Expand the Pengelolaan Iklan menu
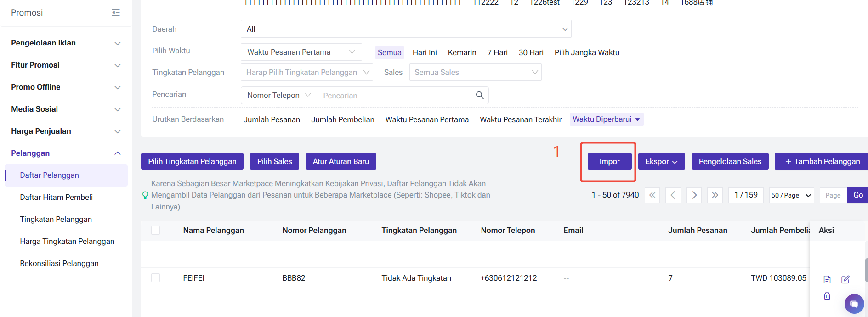Viewport: 868px width, 317px height. (x=66, y=43)
